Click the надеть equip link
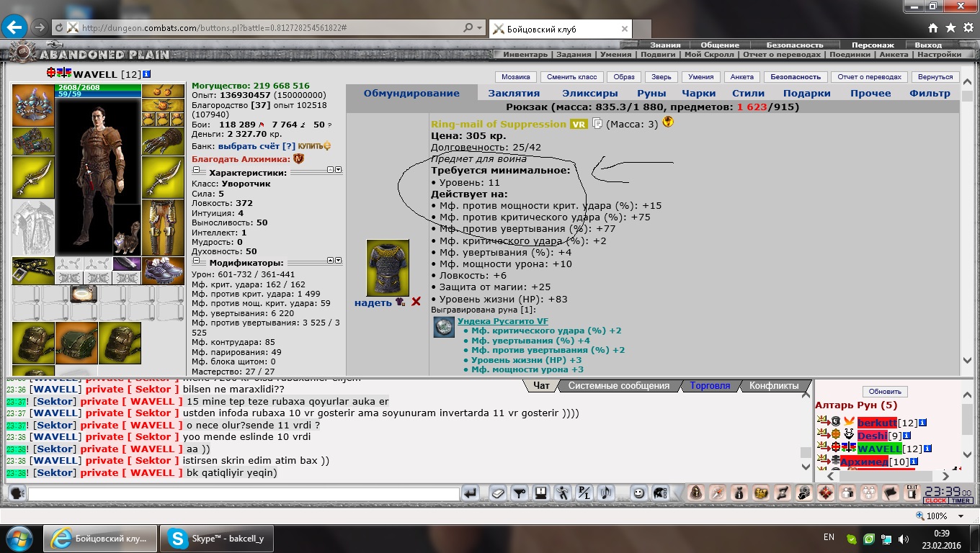Screen dimensions: 980x553 coord(373,302)
